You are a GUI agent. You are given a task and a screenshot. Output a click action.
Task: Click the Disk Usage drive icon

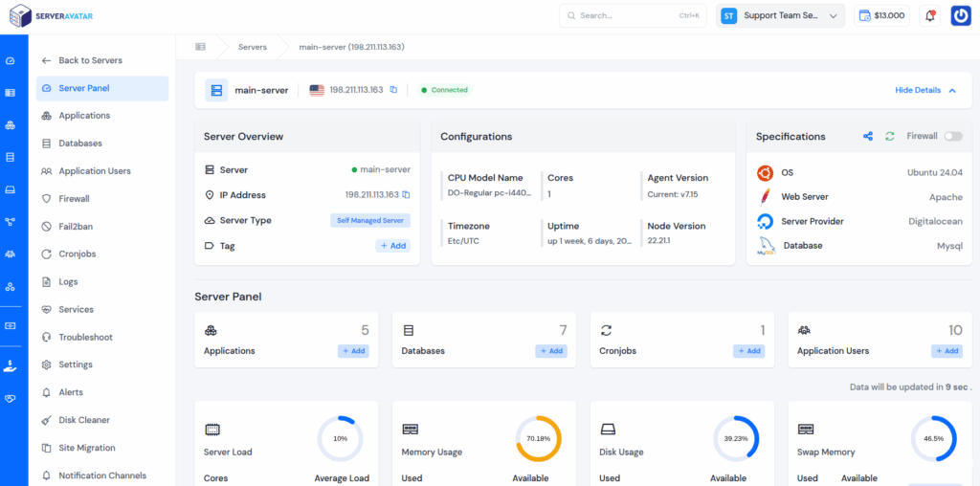[x=608, y=430]
